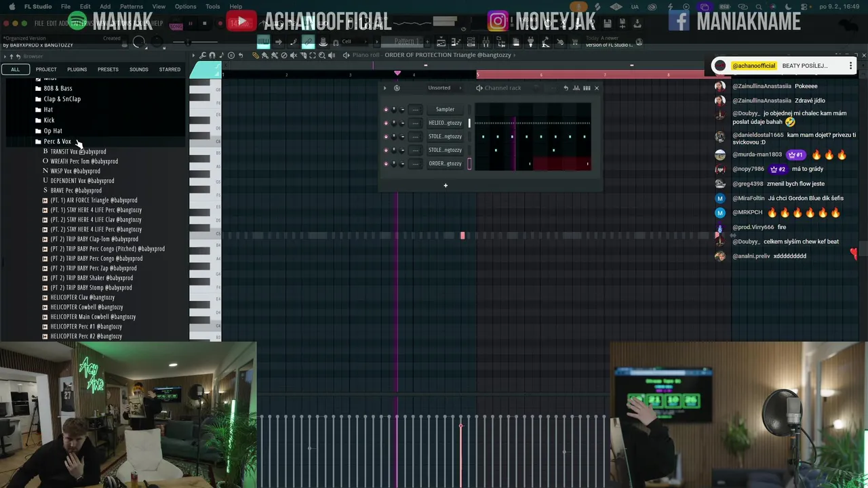
Task: Click the @achanoofficial channel chip in chat
Action: (x=753, y=66)
